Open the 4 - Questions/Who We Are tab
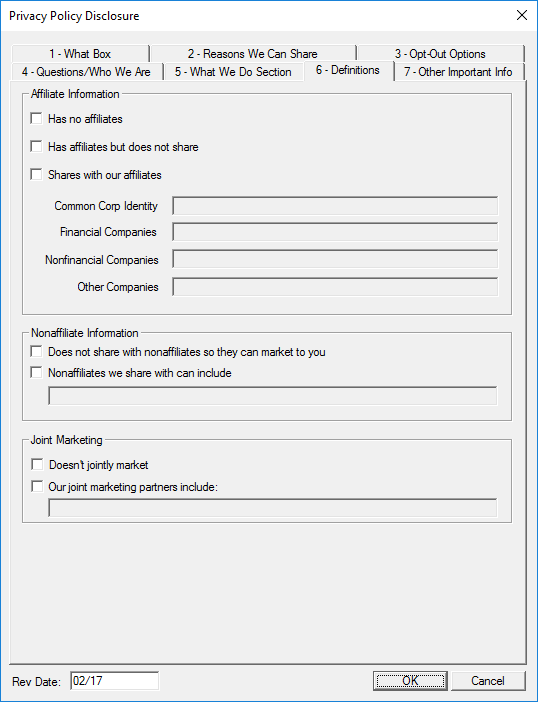 (86, 72)
